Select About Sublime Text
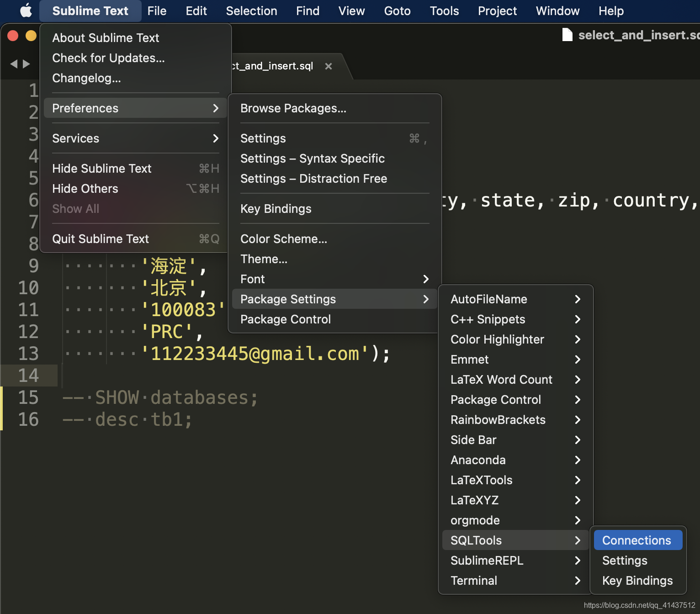Viewport: 700px width, 614px height. point(106,37)
